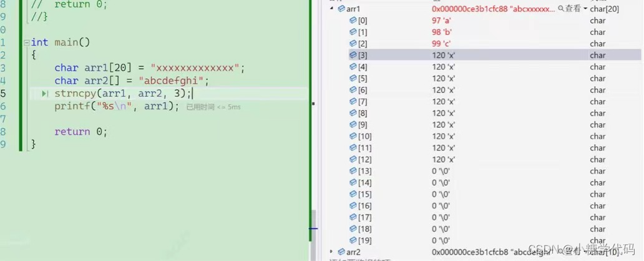Expand the arr2 variable node
The image size is (644, 261).
pyautogui.click(x=332, y=252)
